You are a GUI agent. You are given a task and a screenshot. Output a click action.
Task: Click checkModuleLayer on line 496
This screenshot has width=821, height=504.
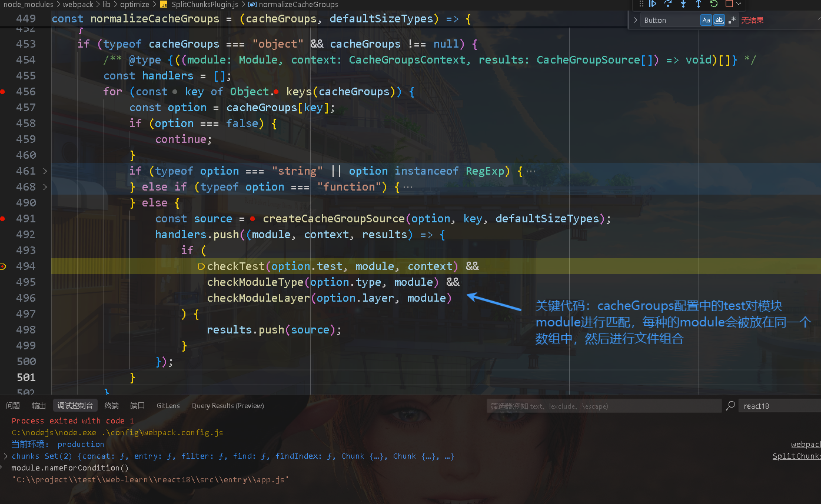click(258, 298)
